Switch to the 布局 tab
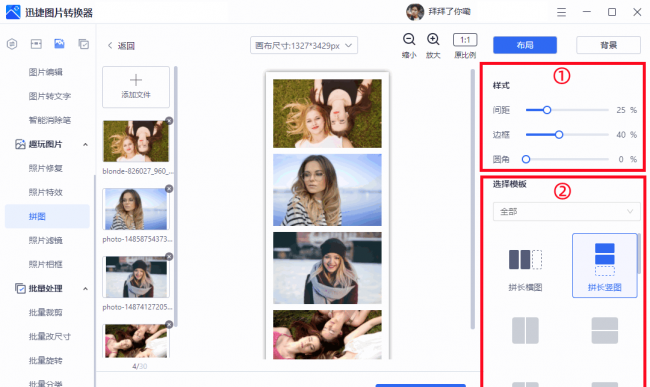650x387 pixels. click(x=525, y=45)
